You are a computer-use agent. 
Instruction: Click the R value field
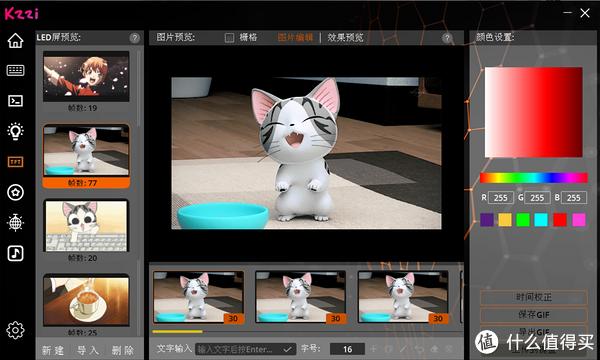coord(501,198)
